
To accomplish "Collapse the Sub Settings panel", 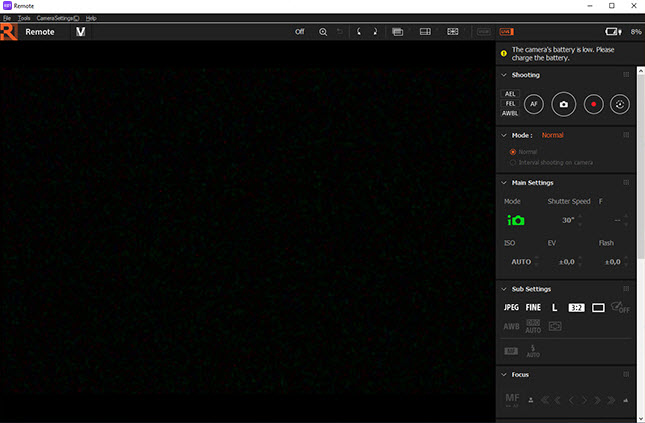I will pos(504,289).
